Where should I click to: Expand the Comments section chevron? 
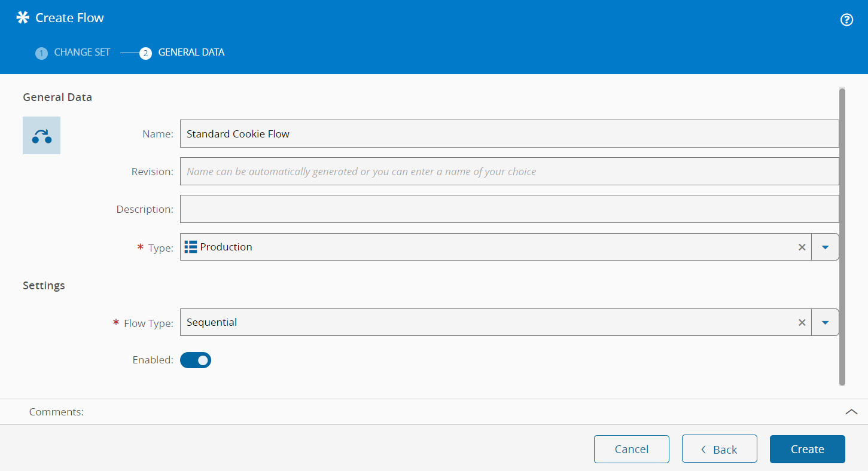click(x=851, y=412)
